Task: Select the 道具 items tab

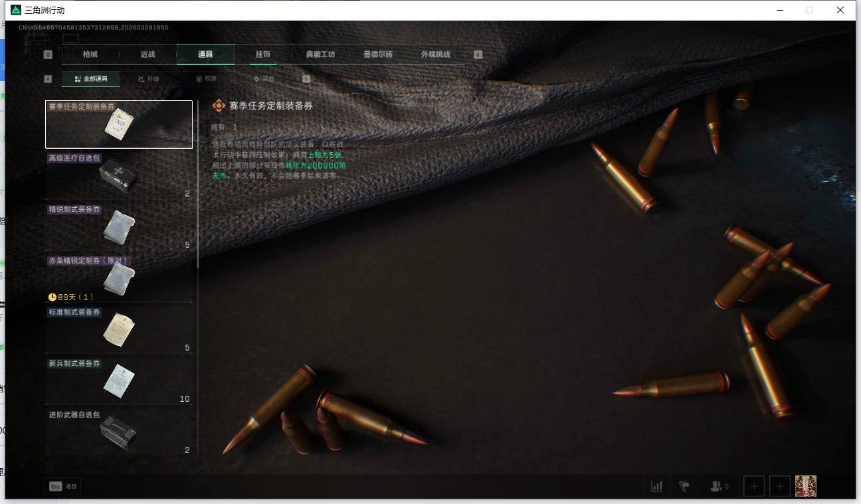Action: pyautogui.click(x=205, y=54)
